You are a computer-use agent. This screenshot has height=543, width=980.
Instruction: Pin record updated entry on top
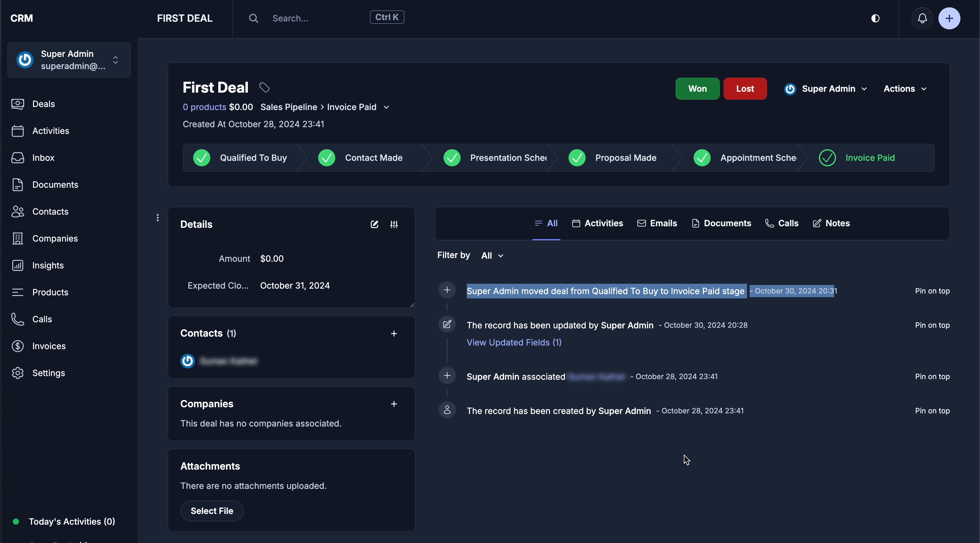coord(932,325)
